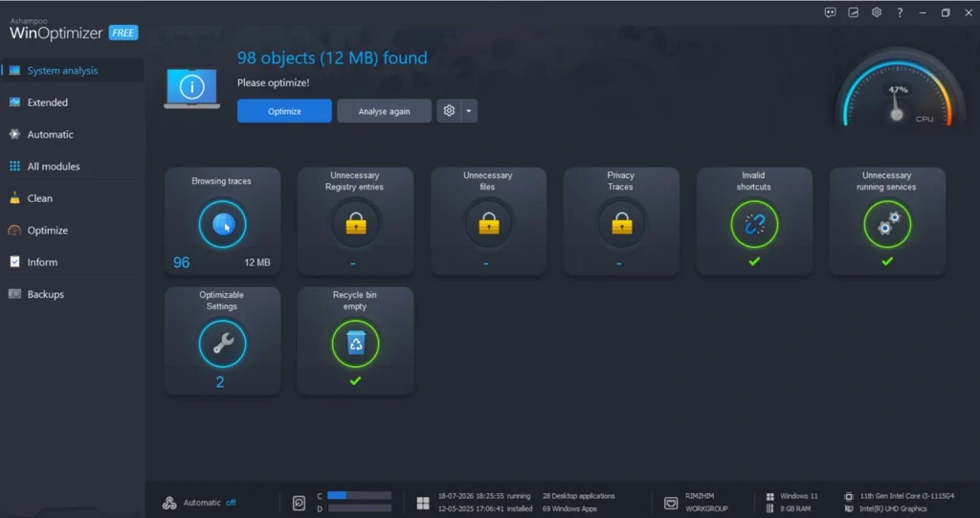
Task: Expand the dropdown arrow beside settings gear
Action: tap(469, 111)
